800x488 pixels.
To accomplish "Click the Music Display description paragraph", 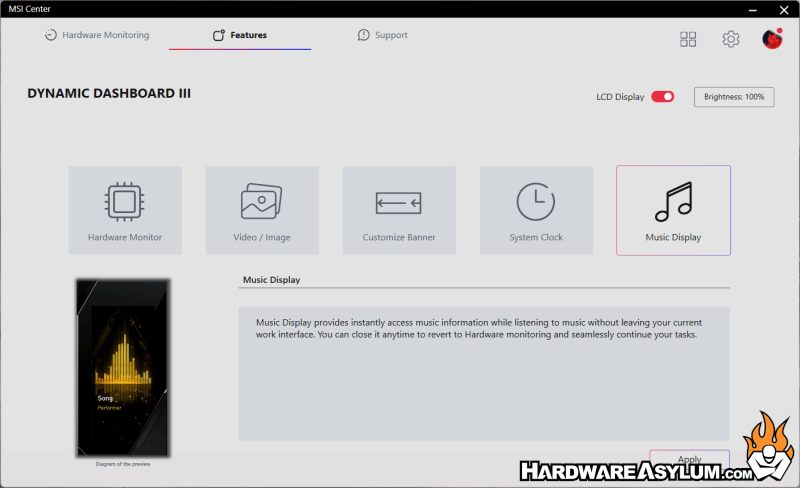I will [479, 329].
